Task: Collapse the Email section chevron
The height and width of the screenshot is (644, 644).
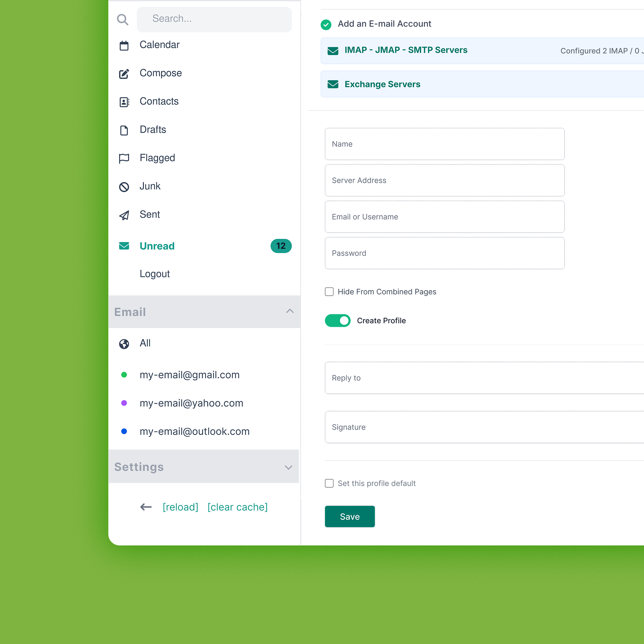Action: (290, 311)
